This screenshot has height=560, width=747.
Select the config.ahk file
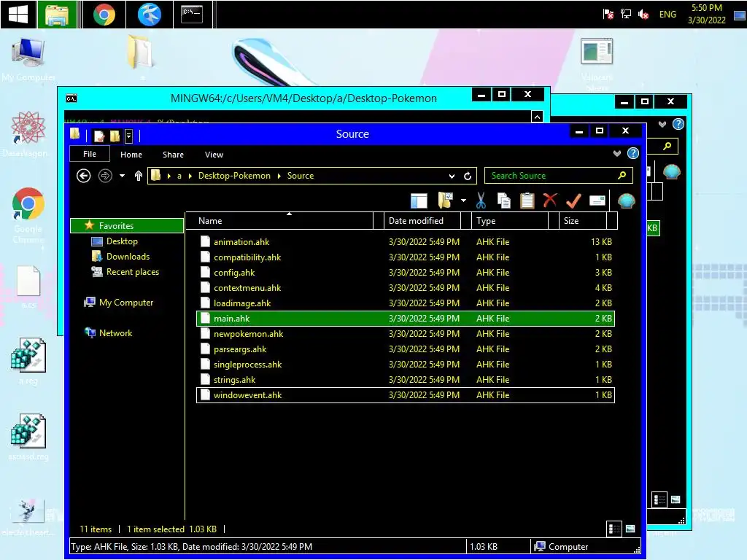[x=406, y=273]
